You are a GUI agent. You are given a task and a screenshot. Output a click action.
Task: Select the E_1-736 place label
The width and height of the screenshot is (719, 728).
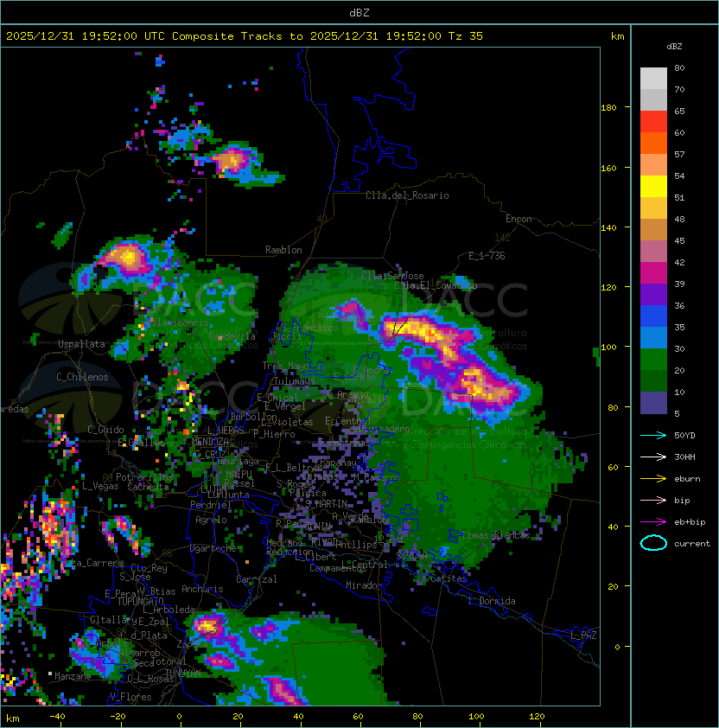(487, 256)
